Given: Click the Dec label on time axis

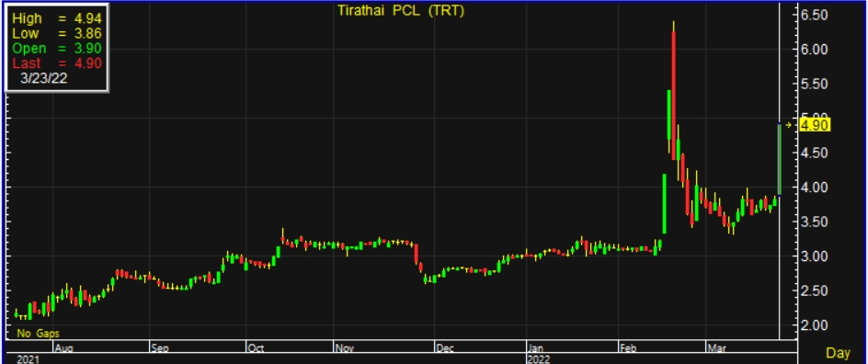Looking at the screenshot, I should pyautogui.click(x=445, y=348).
